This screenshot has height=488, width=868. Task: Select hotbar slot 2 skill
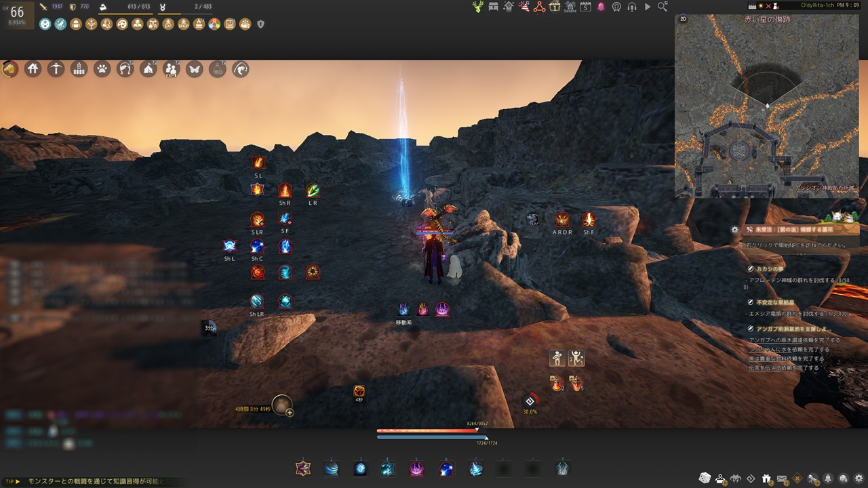pos(332,468)
